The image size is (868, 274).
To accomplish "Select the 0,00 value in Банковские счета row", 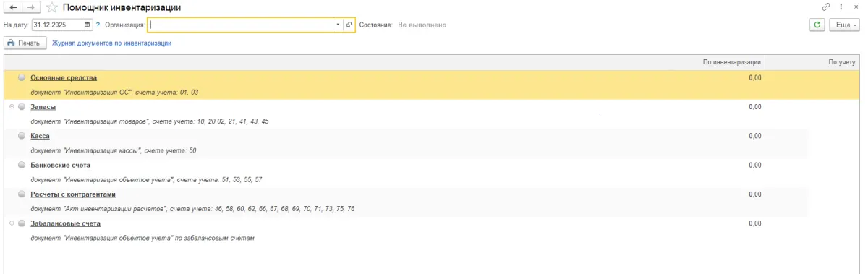I will point(755,165).
